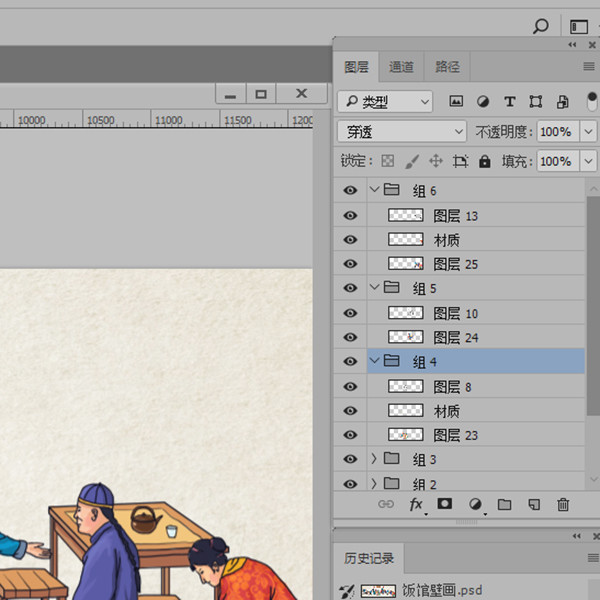
Task: Hide the 组 4 group
Action: [350, 361]
